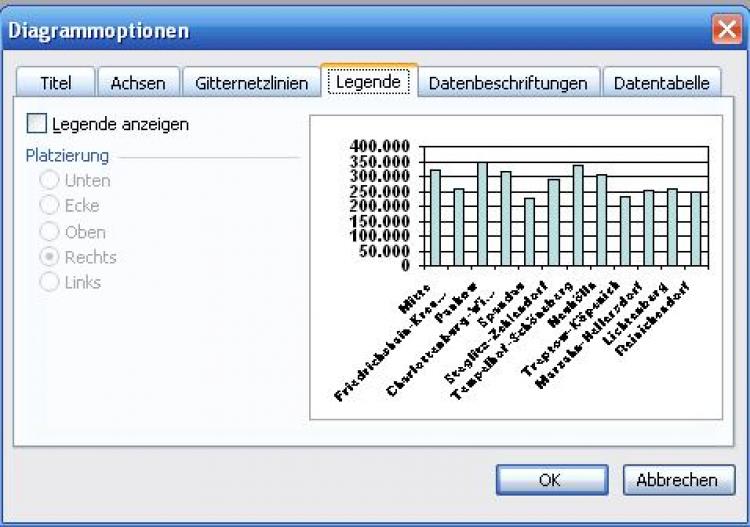Confirm the dialog with OK
The height and width of the screenshot is (527, 750).
pos(550,480)
